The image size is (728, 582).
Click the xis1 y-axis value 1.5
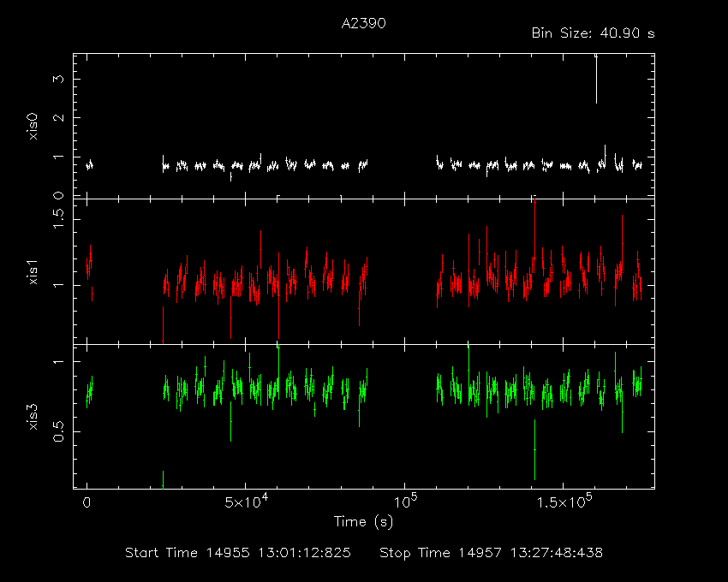[58, 218]
